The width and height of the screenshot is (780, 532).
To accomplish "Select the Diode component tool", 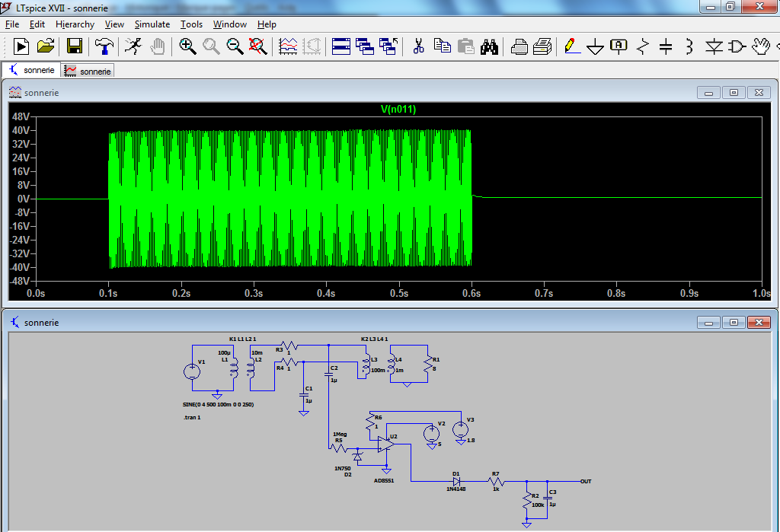I will (713, 47).
